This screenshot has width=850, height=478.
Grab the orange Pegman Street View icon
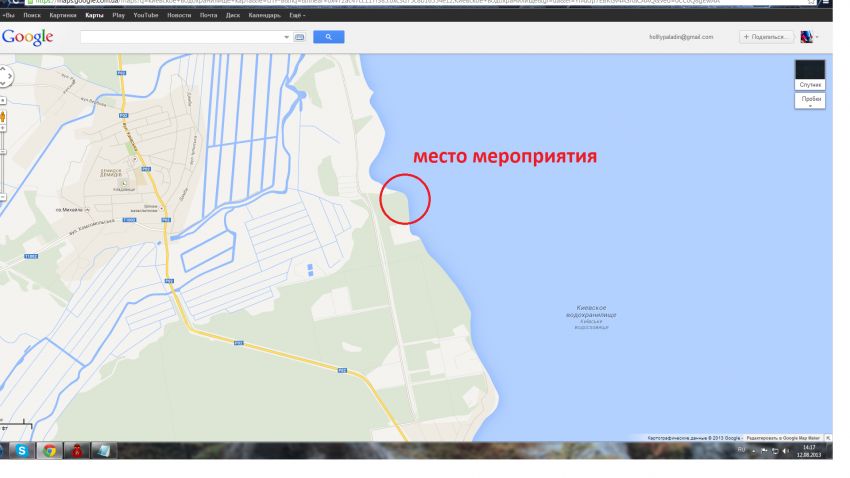(3, 117)
